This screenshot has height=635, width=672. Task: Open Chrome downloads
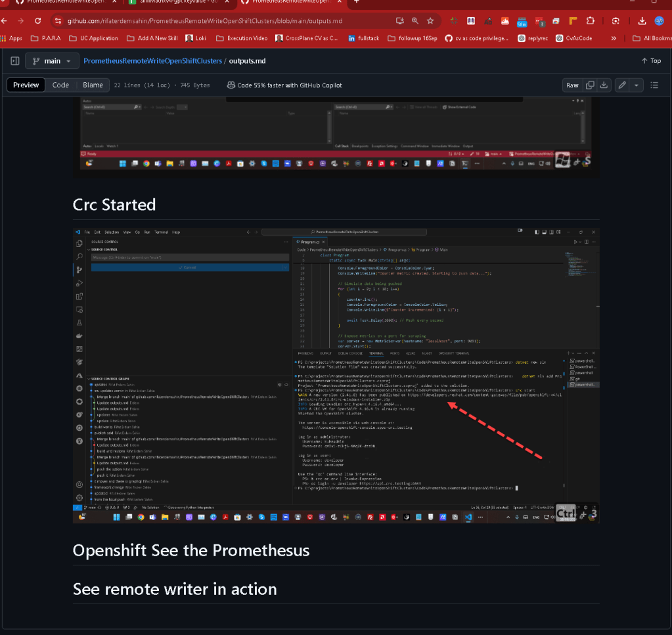[x=642, y=21]
